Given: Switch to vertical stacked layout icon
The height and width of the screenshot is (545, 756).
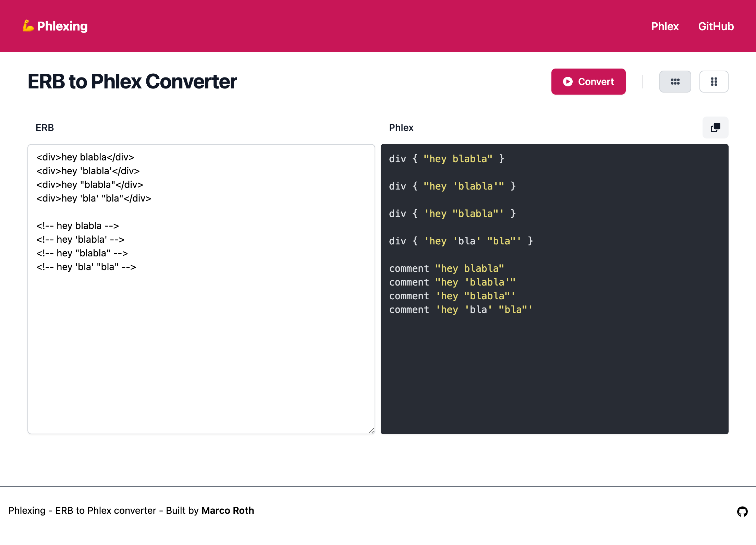Looking at the screenshot, I should click(714, 82).
